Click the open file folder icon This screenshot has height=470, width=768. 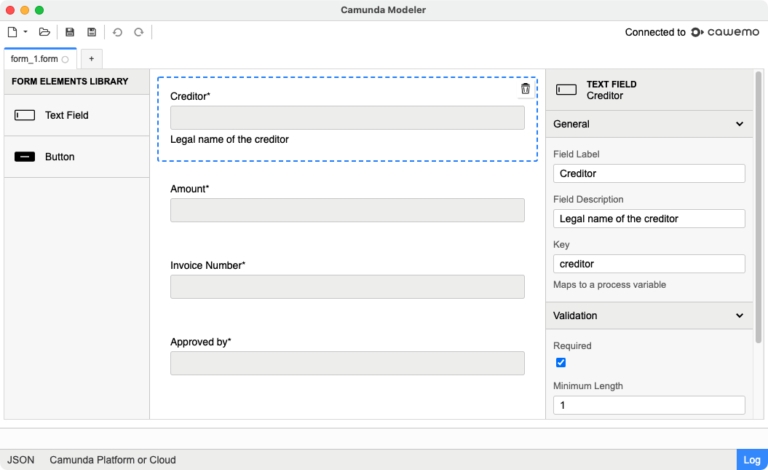click(44, 32)
